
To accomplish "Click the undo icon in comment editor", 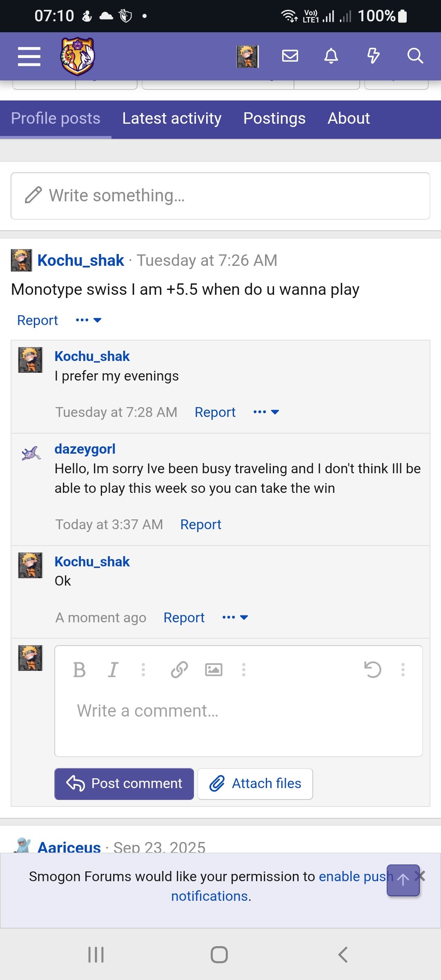I will coord(372,670).
